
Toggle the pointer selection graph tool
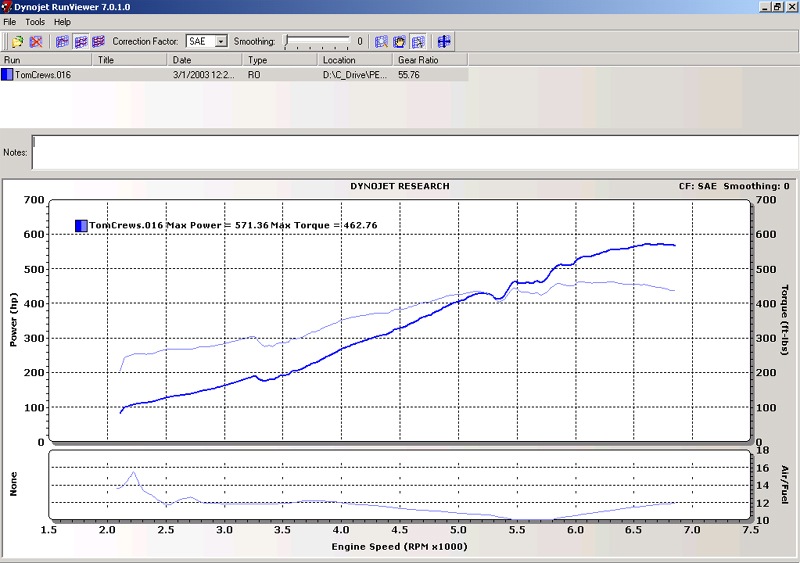tap(418, 41)
